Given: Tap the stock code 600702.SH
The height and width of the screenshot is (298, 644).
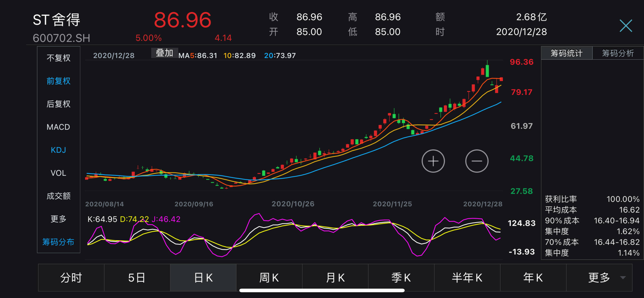Looking at the screenshot, I should click(x=61, y=38).
